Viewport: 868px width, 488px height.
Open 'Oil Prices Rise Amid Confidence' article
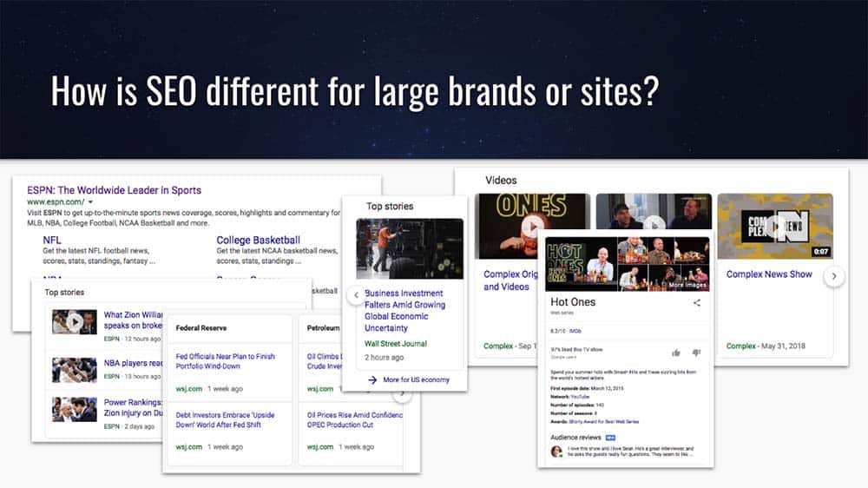tap(355, 420)
